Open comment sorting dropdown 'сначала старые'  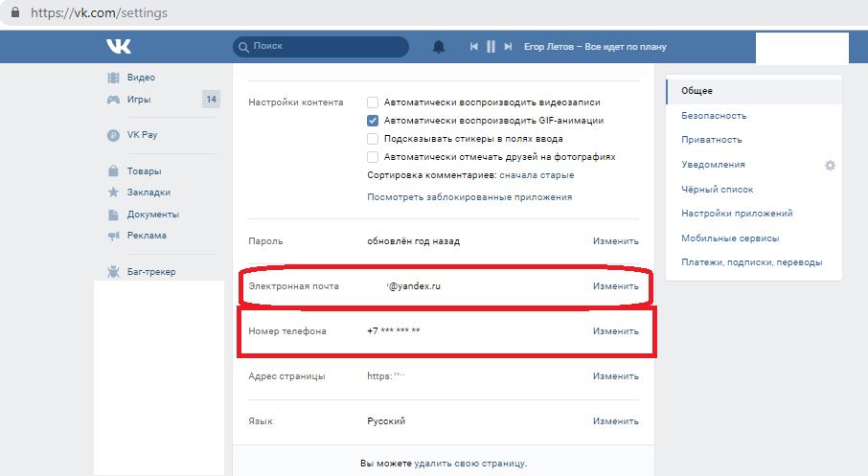pyautogui.click(x=537, y=175)
